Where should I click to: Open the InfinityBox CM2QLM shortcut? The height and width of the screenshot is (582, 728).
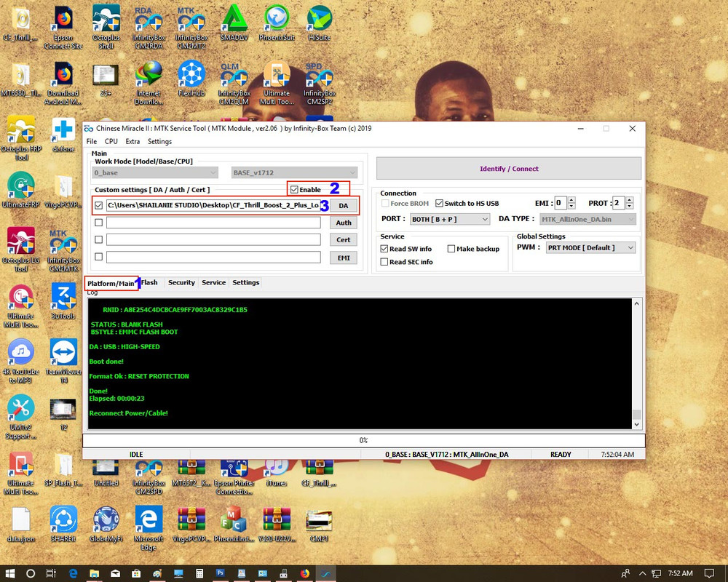[x=234, y=83]
